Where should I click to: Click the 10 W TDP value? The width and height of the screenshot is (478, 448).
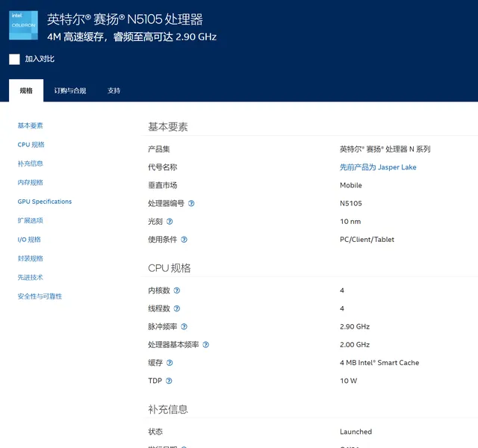pos(349,381)
